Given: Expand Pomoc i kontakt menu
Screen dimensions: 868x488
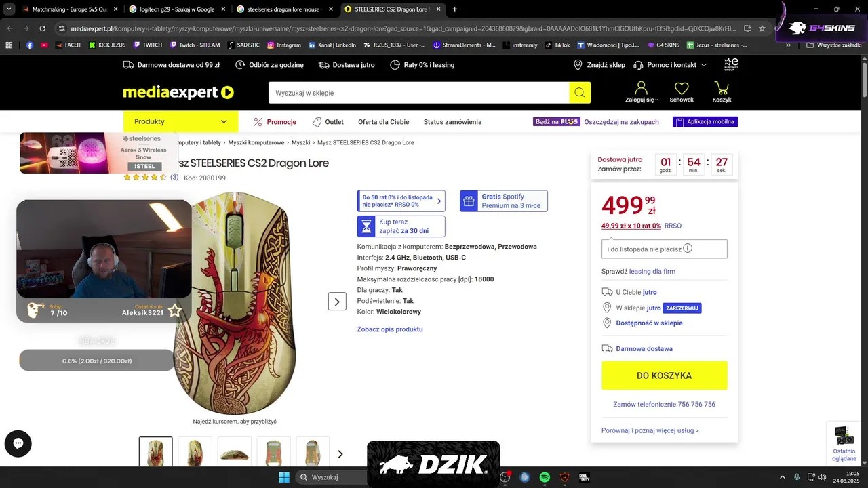Looking at the screenshot, I should [x=670, y=65].
